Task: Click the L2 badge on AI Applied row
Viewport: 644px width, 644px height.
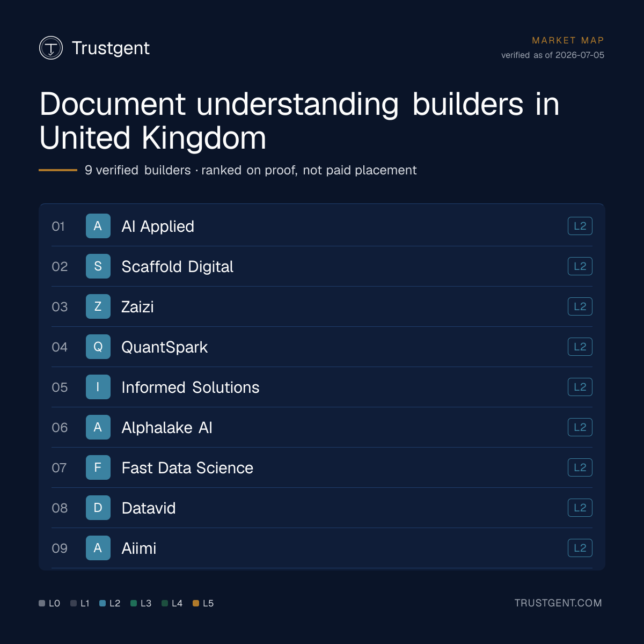Action: tap(580, 226)
